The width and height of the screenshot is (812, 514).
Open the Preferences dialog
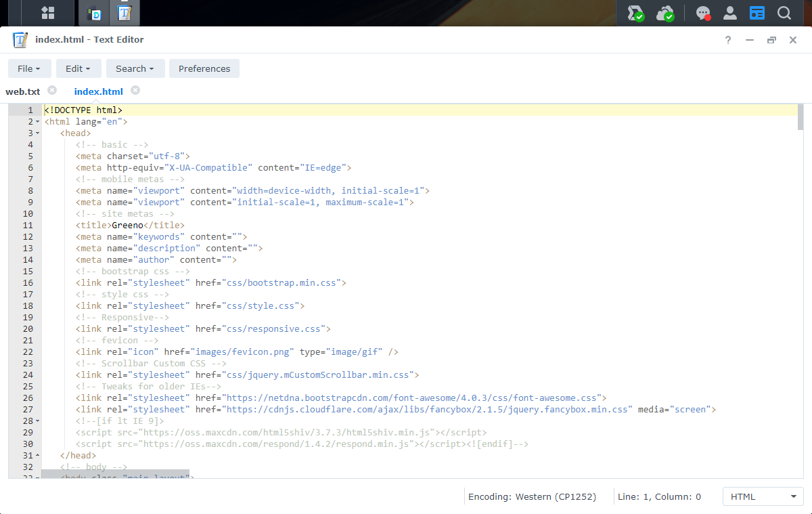point(204,68)
